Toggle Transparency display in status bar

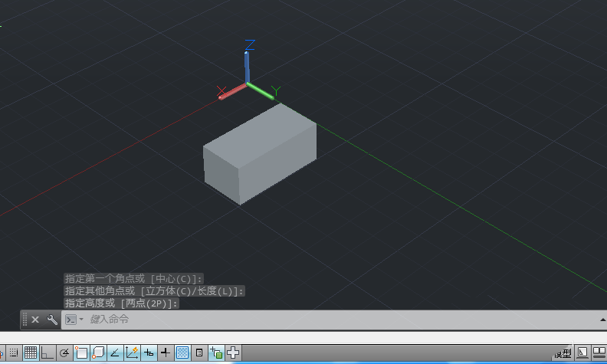click(182, 353)
